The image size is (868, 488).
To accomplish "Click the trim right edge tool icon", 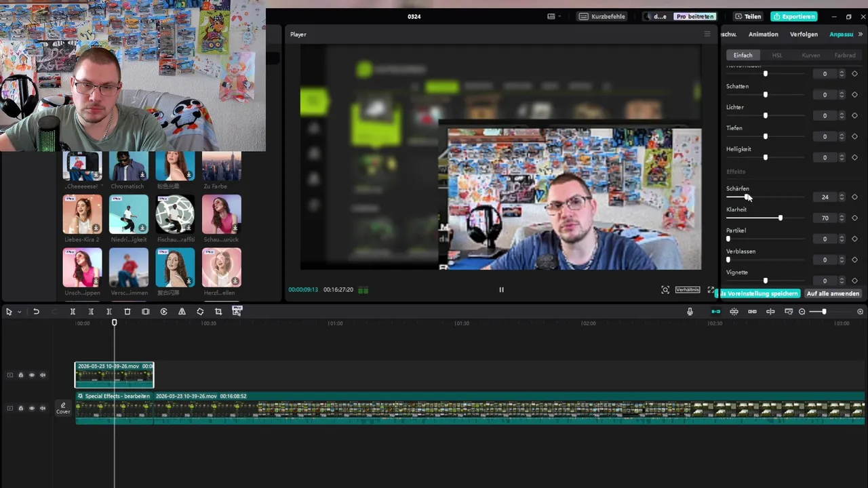I will [109, 312].
